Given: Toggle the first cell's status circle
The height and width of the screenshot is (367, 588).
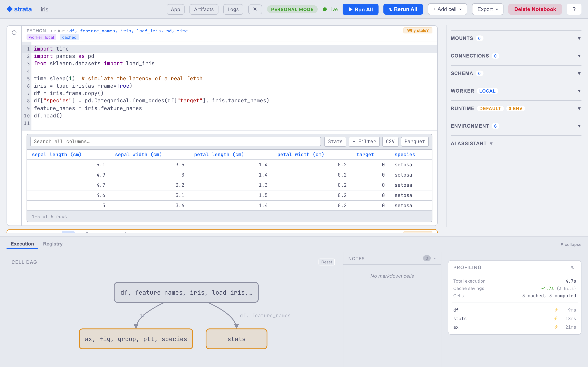Looking at the screenshot, I should pos(14,33).
